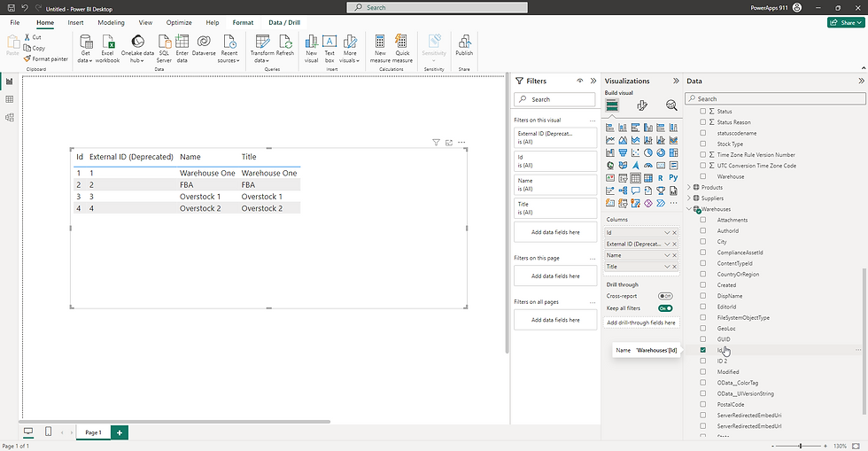Expand the Products table
868x451 pixels.
pos(689,187)
